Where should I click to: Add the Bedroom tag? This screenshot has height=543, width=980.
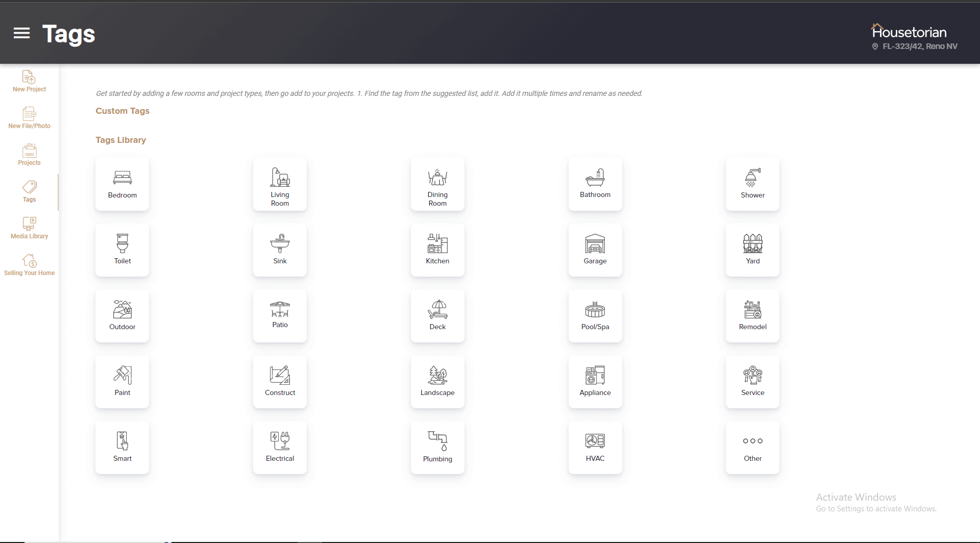(x=122, y=184)
